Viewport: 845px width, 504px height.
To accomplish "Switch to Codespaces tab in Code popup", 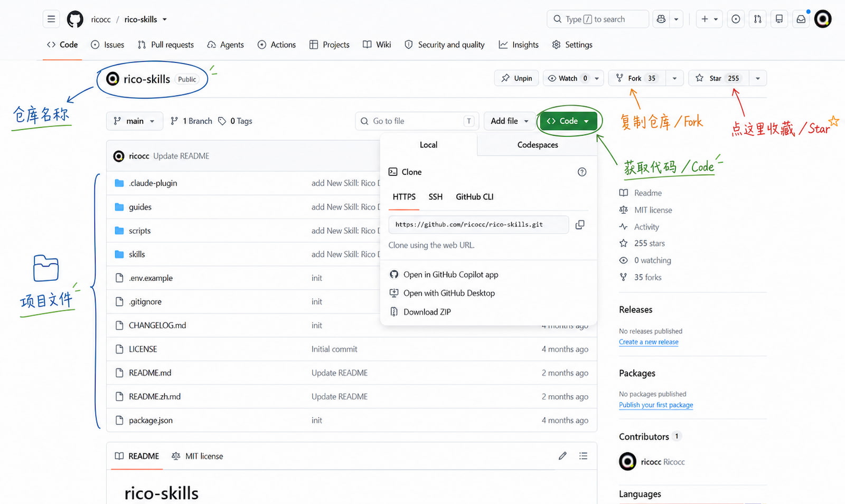I will (x=538, y=145).
